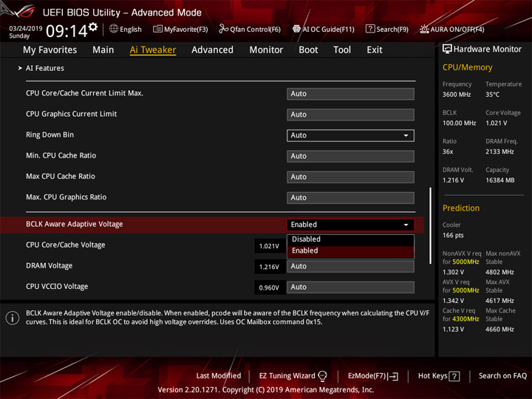The width and height of the screenshot is (532, 399).
Task: Go to the Boot tab
Action: [308, 50]
